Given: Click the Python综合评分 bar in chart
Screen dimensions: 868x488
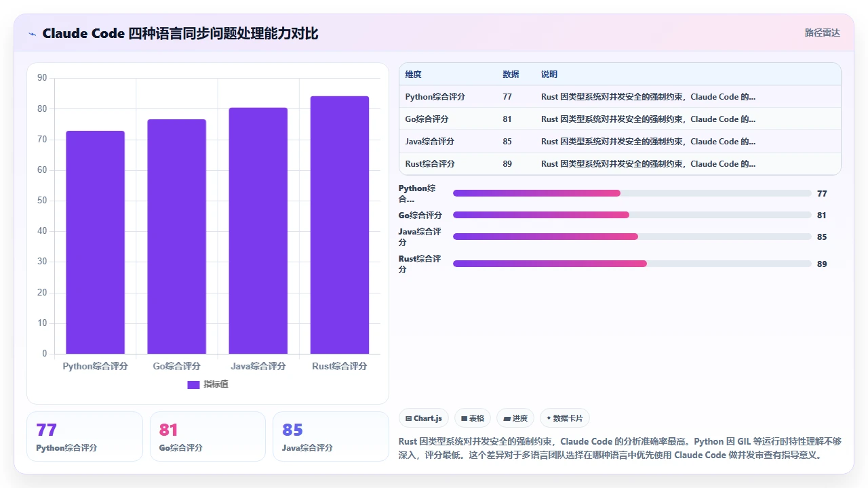Looking at the screenshot, I should coord(95,242).
